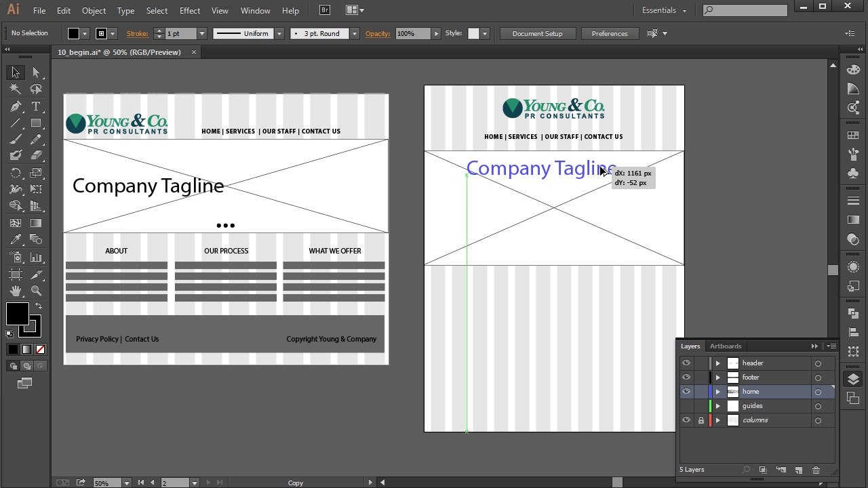Image resolution: width=868 pixels, height=488 pixels.
Task: Select the Pen tool
Action: (16, 106)
